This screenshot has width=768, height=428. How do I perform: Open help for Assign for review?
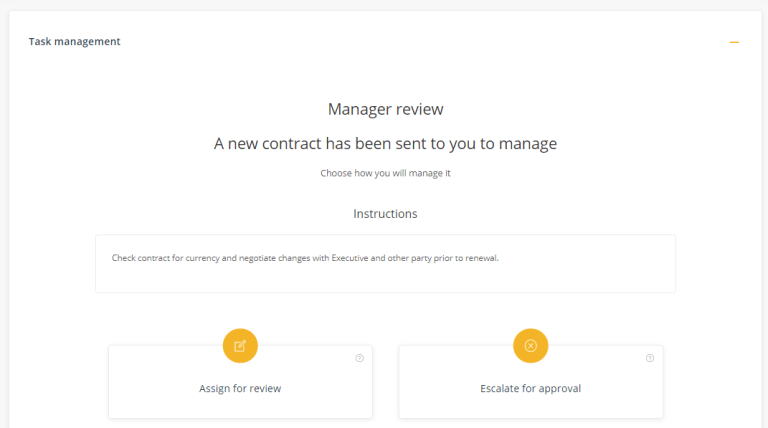tap(360, 358)
